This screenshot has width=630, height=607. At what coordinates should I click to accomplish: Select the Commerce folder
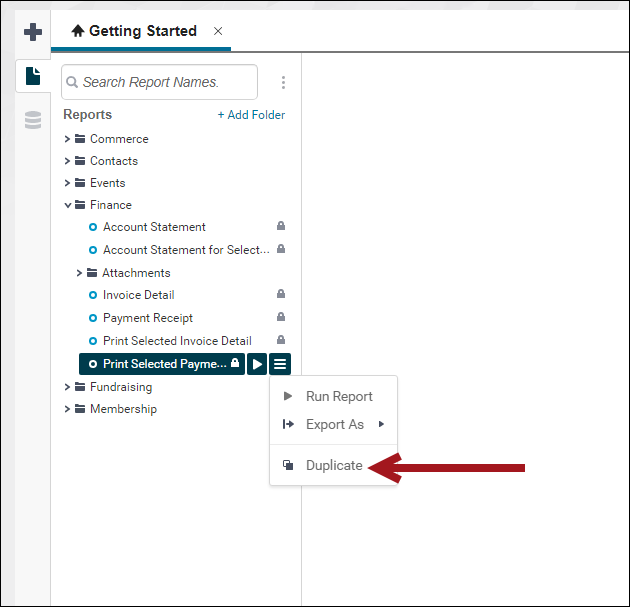119,139
